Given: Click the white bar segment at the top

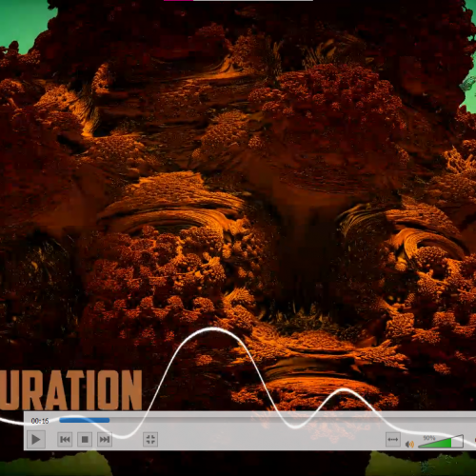Looking at the screenshot, I should [x=253, y=1].
